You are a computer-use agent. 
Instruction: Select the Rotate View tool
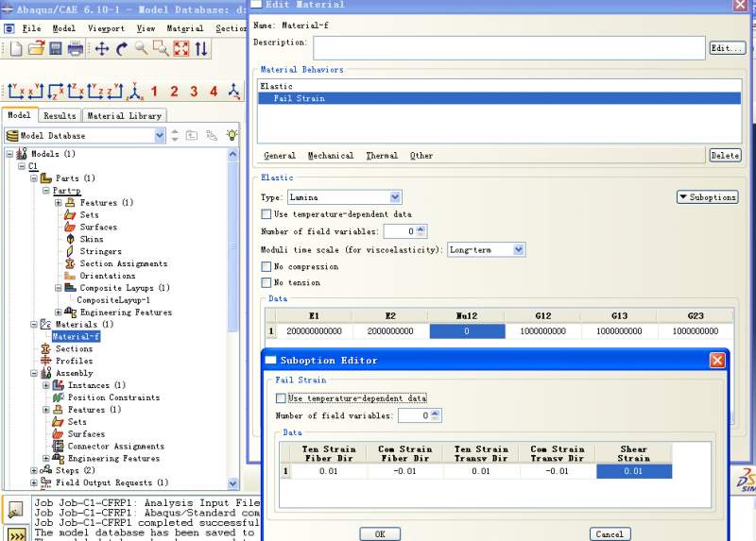coord(122,48)
